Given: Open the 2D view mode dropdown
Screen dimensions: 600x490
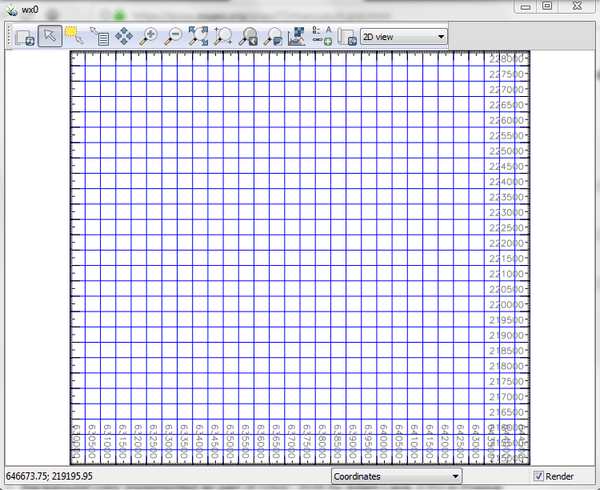Looking at the screenshot, I should pyautogui.click(x=403, y=37).
